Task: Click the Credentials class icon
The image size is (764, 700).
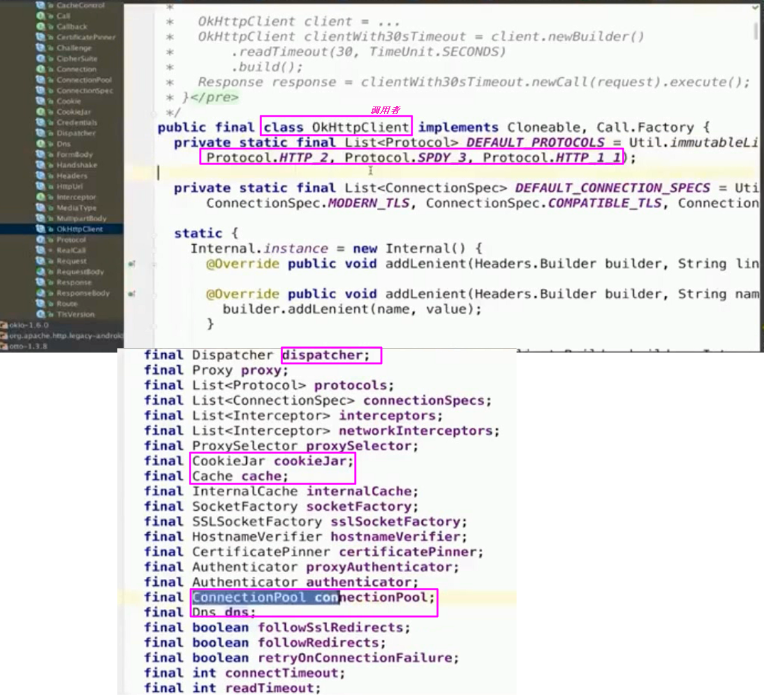Action: pyautogui.click(x=41, y=123)
